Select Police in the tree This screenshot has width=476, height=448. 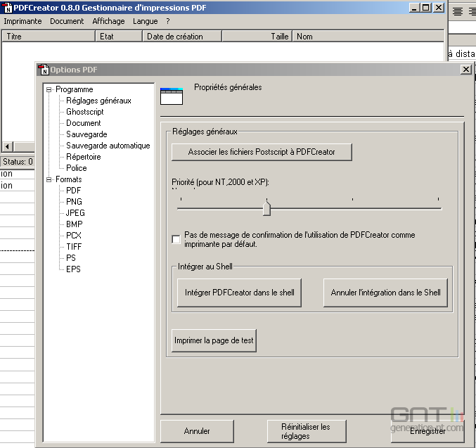(x=77, y=168)
